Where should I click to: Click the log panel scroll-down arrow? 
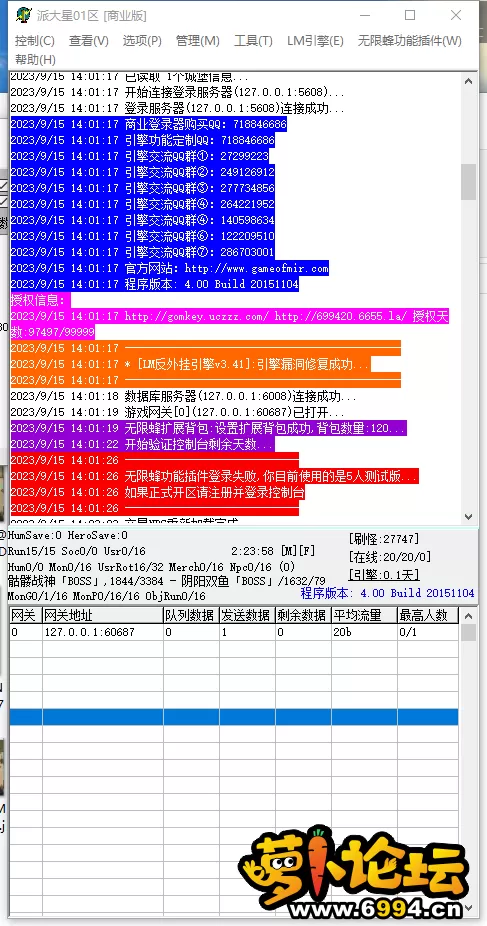(469, 516)
